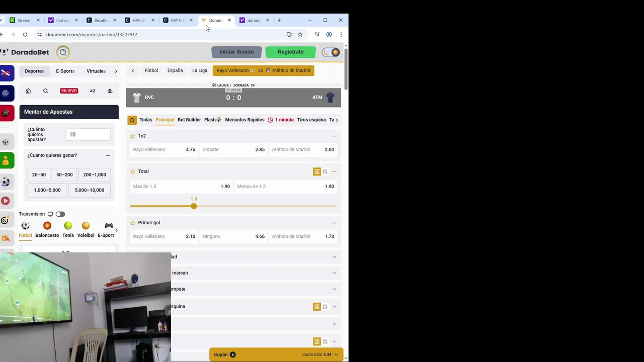Expand the Cupón bet slip chevron
644x362 pixels.
click(336, 354)
